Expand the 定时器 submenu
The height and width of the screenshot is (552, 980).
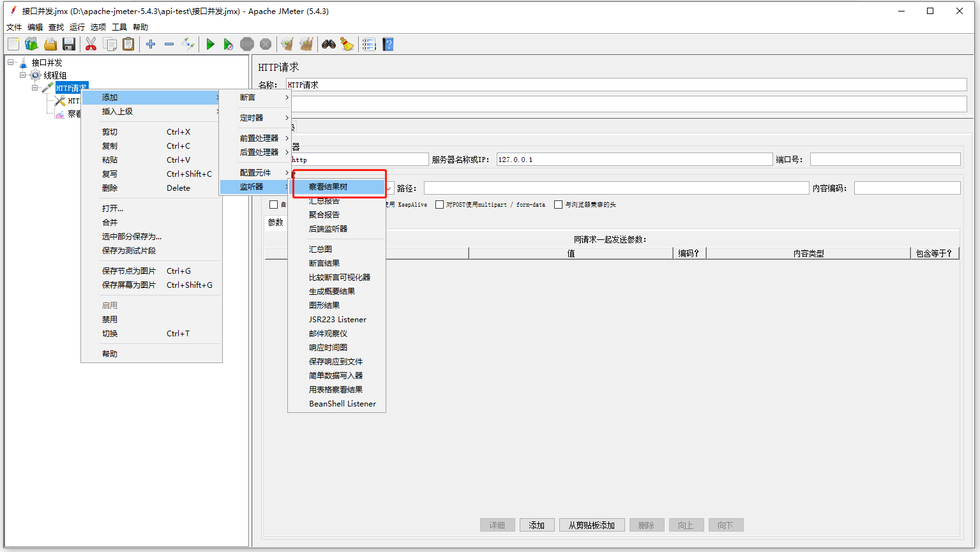[255, 117]
